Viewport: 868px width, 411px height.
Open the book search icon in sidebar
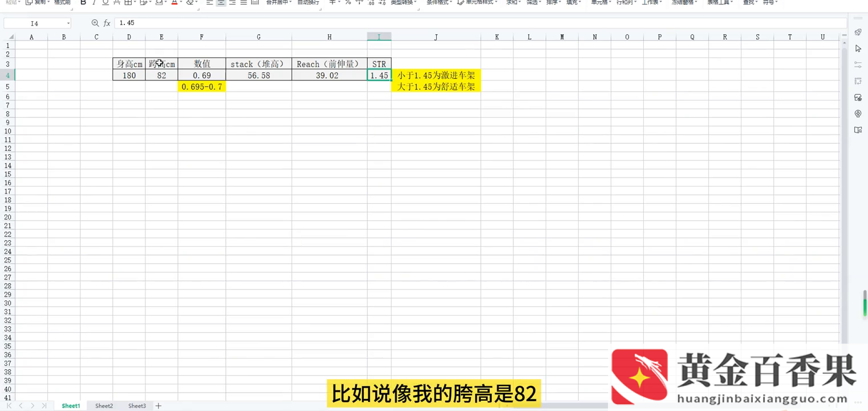pos(858,130)
